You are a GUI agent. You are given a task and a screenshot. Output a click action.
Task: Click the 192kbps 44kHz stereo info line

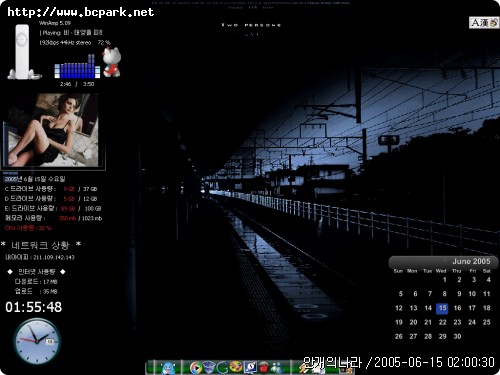click(x=65, y=43)
